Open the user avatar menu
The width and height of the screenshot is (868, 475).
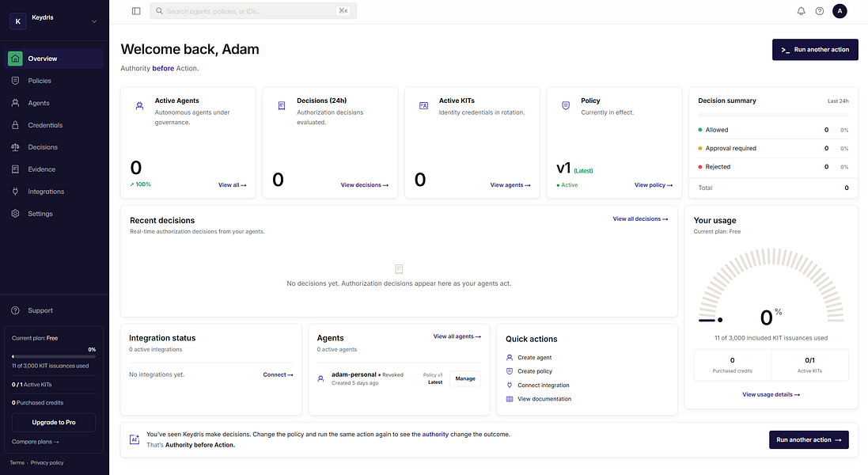click(x=840, y=11)
